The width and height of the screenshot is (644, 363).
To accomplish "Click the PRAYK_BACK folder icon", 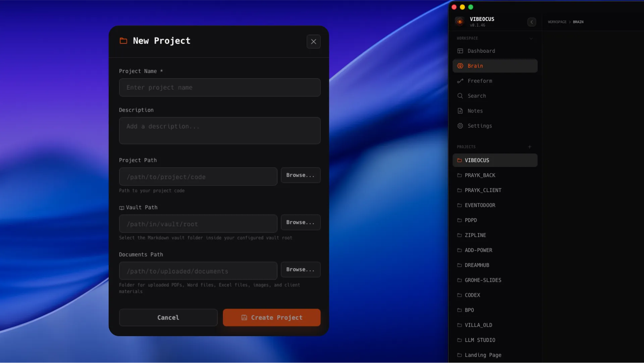I will 460,176.
